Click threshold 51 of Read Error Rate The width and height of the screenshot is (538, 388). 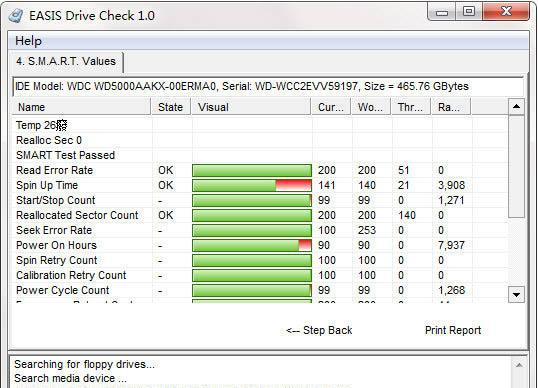click(x=404, y=171)
